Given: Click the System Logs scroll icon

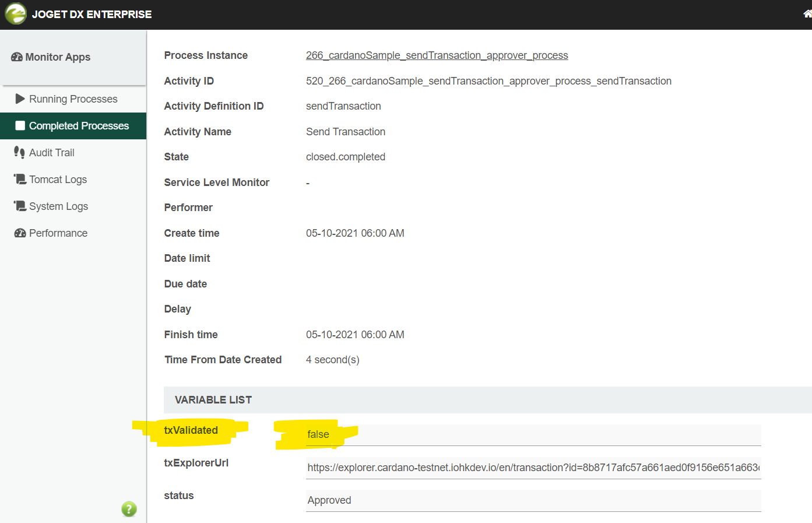Looking at the screenshot, I should 20,206.
